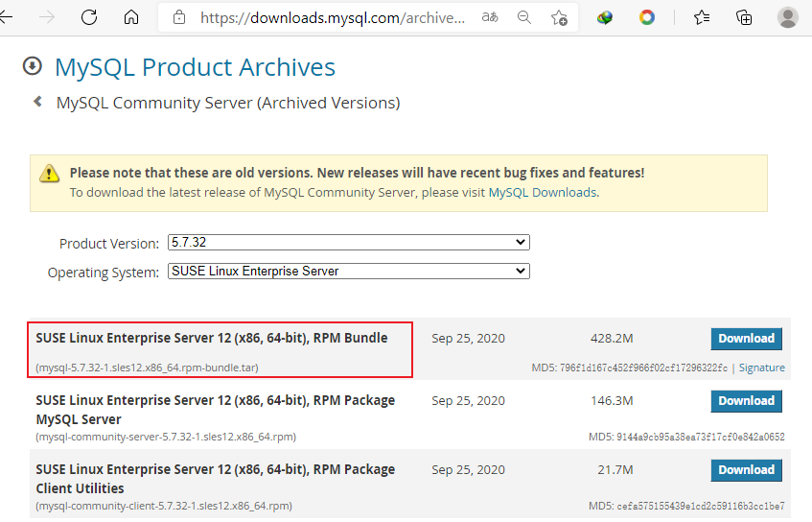Download the MySQL Server RPM package
The width and height of the screenshot is (812, 522).
click(746, 401)
